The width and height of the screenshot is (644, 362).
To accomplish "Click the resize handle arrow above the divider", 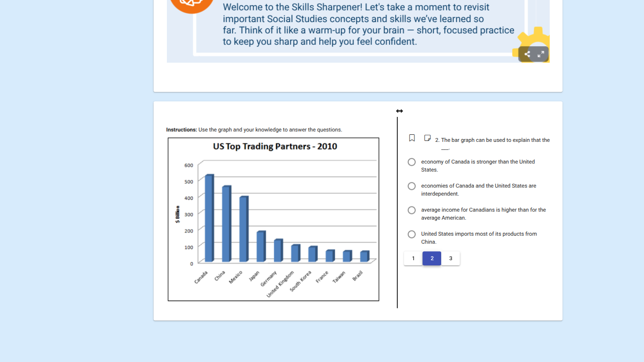I will tap(399, 111).
